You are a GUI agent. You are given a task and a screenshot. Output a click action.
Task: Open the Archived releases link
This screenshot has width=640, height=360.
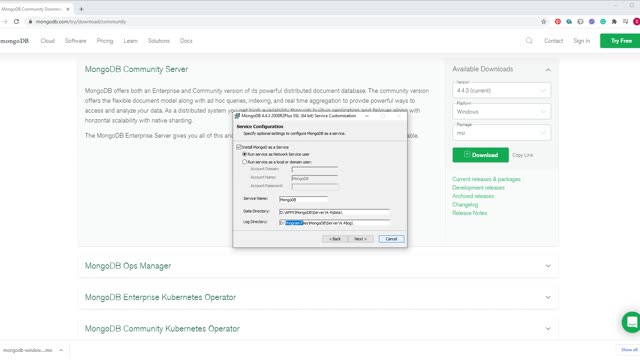point(473,196)
